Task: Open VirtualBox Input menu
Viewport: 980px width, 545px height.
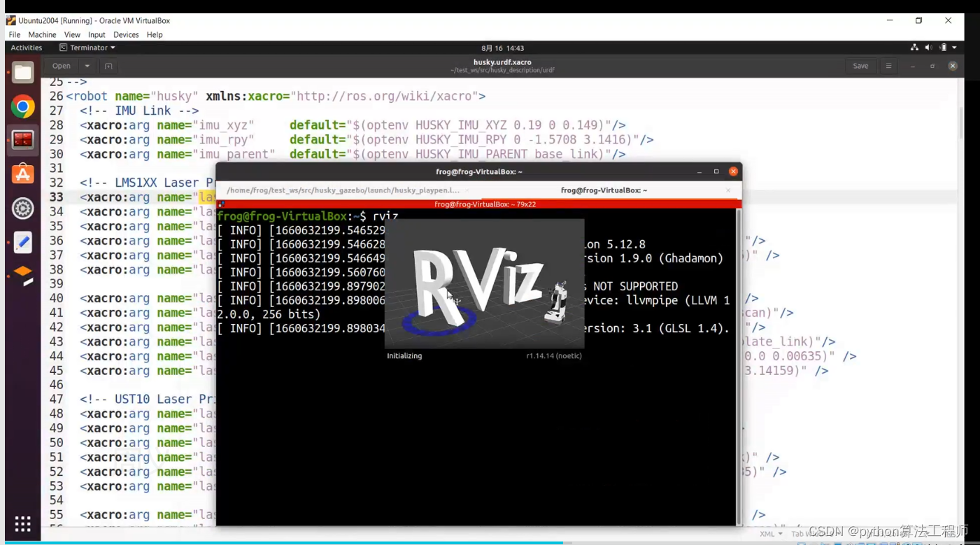Action: pyautogui.click(x=97, y=34)
